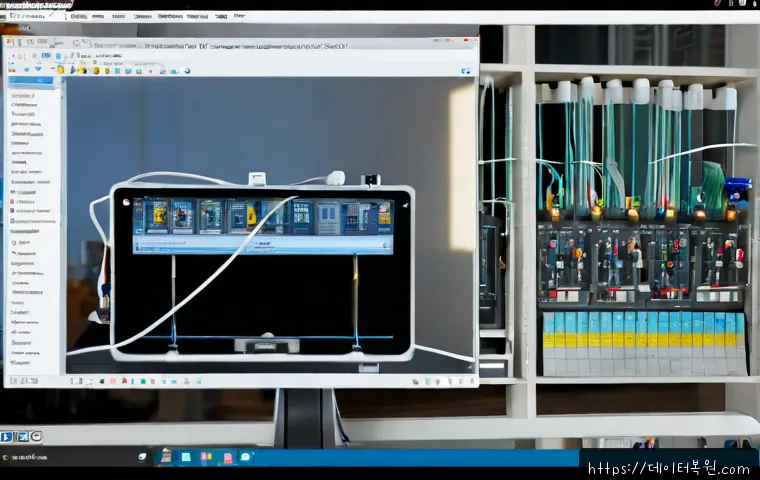The width and height of the screenshot is (760, 480).
Task: Click the red icon in the bottom status strip
Action: [x=124, y=380]
